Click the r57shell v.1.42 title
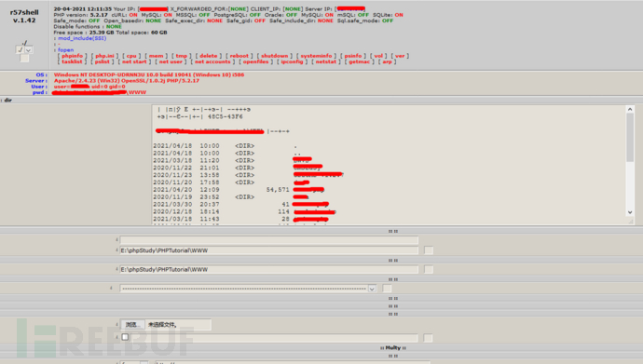The width and height of the screenshot is (643, 364). 24,16
